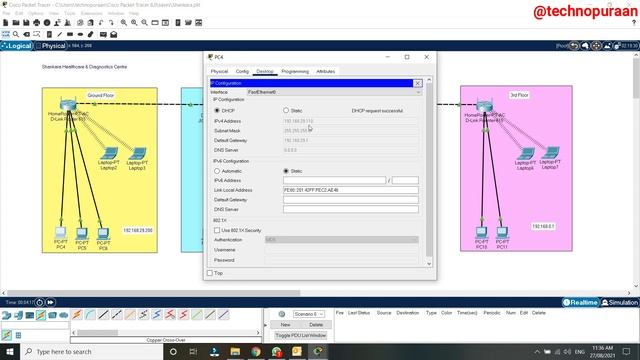This screenshot has width=640, height=360.
Task: Select the Draw Rectangle tool
Action: pos(70,35)
